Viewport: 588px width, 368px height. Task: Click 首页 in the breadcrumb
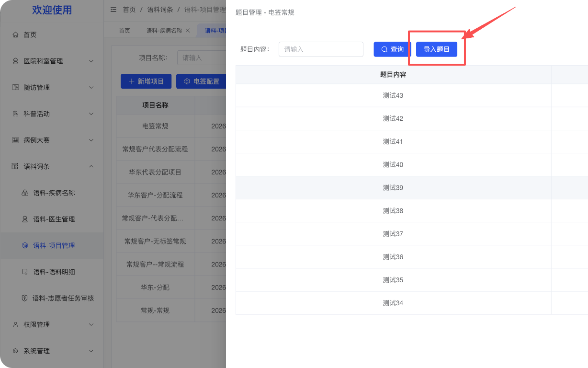pos(129,10)
